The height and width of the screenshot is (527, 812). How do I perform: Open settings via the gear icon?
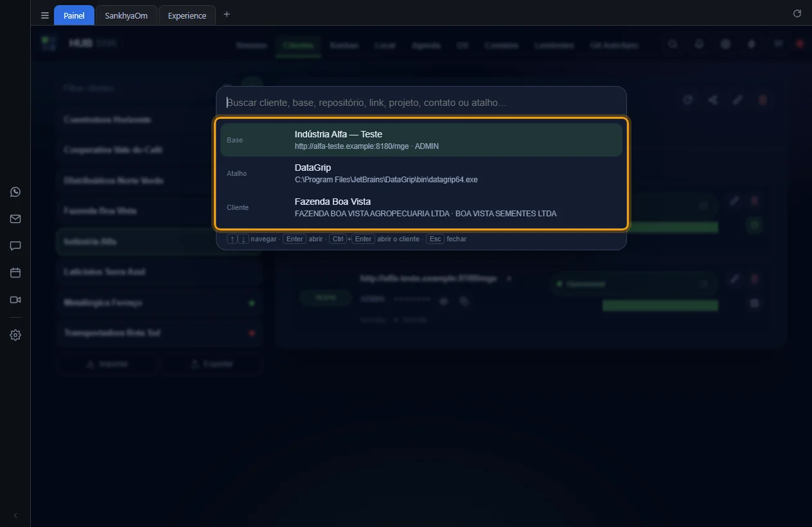15,335
